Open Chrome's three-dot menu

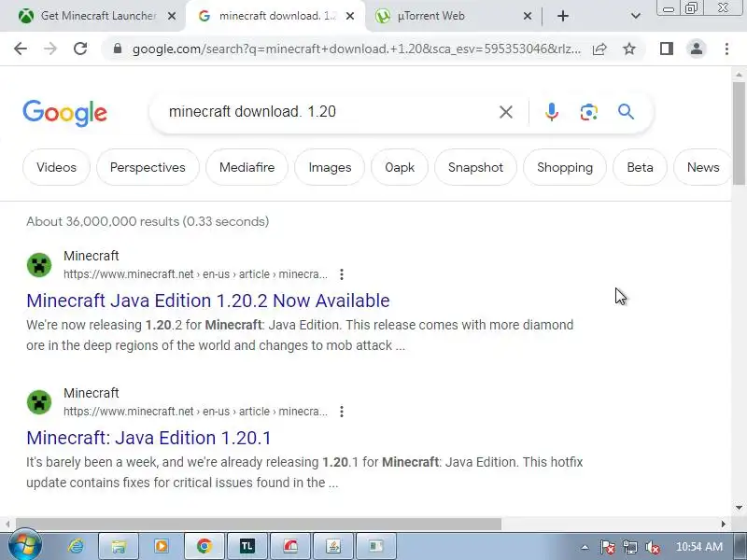click(726, 49)
